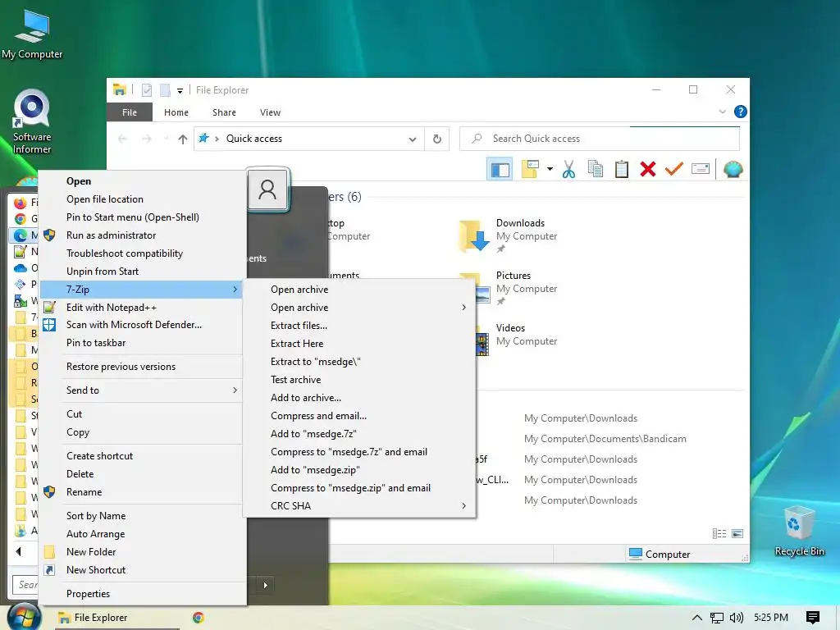
Task: Click My Computer\Documents\Bandicam path text
Action: (x=605, y=440)
